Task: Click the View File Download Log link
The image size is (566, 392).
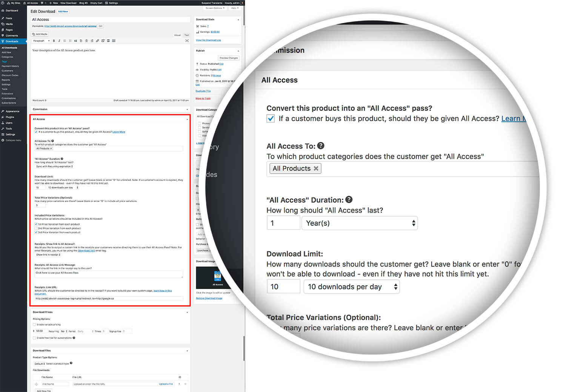Action: 208,40
